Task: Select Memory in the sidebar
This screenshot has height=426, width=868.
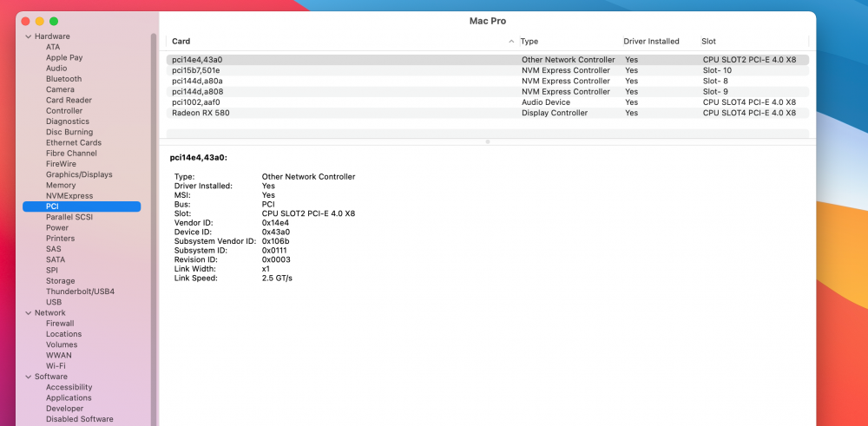Action: (x=61, y=186)
